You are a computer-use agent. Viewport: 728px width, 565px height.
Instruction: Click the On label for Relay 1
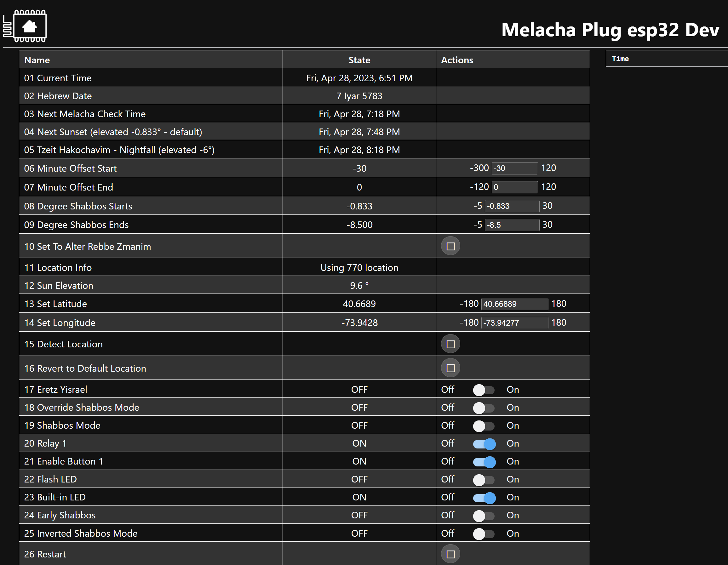click(x=513, y=444)
